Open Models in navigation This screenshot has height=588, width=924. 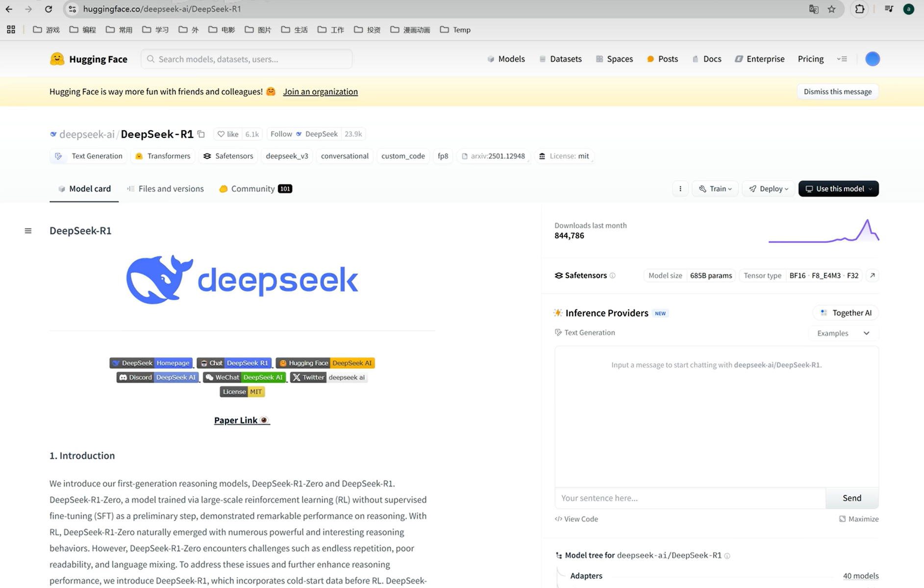pos(506,59)
